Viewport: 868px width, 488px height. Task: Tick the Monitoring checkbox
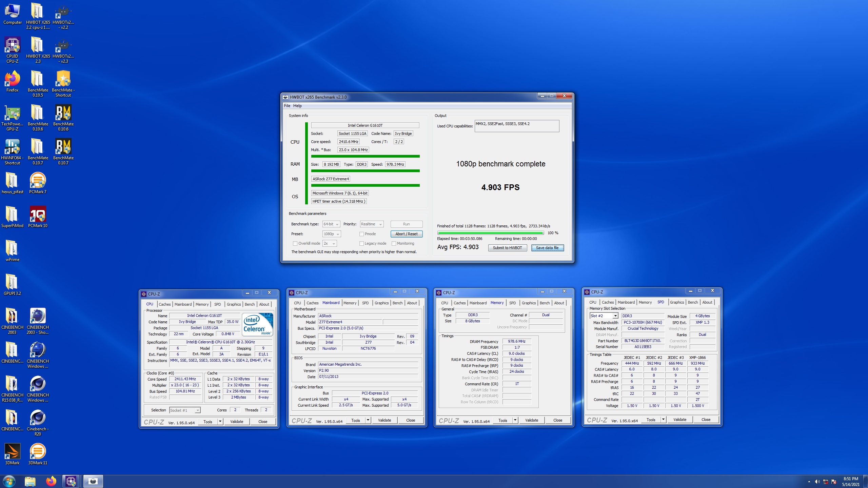click(x=394, y=243)
